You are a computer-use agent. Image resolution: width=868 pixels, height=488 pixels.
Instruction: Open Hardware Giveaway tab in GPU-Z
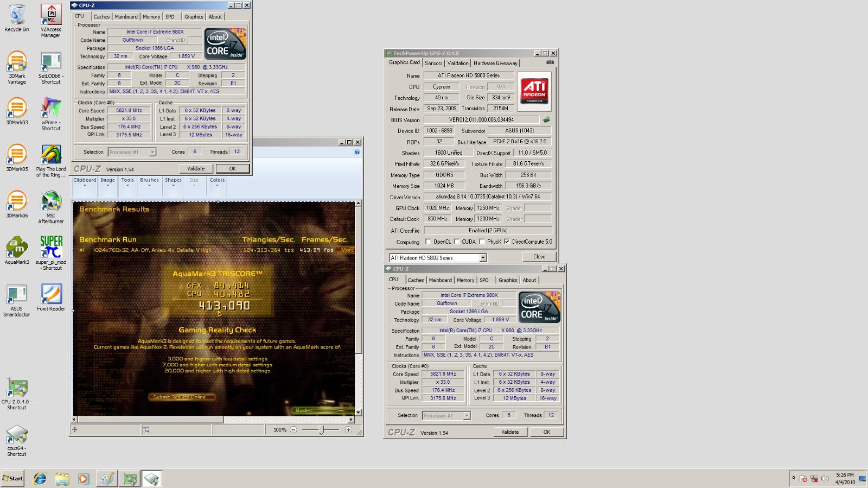click(x=496, y=63)
